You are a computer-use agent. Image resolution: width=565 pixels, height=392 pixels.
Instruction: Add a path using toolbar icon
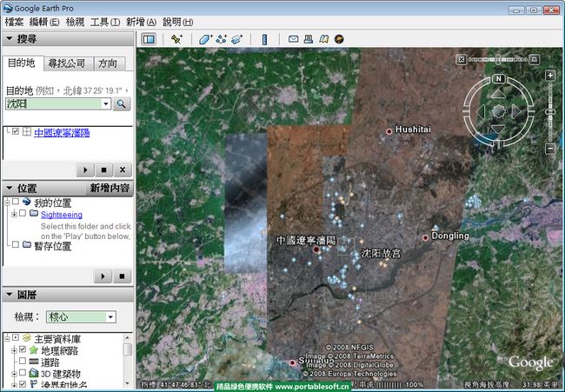tap(222, 39)
